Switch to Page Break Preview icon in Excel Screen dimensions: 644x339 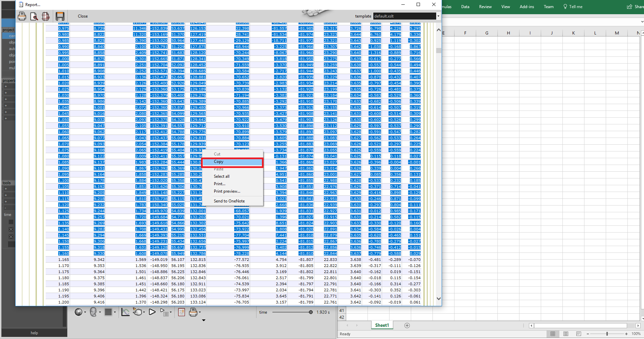coord(579,334)
